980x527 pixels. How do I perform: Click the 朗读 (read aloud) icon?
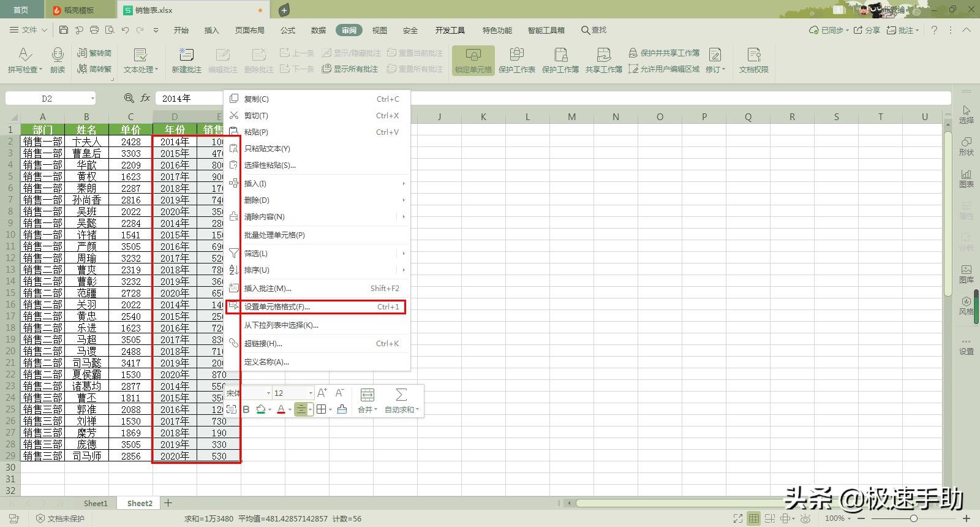58,56
